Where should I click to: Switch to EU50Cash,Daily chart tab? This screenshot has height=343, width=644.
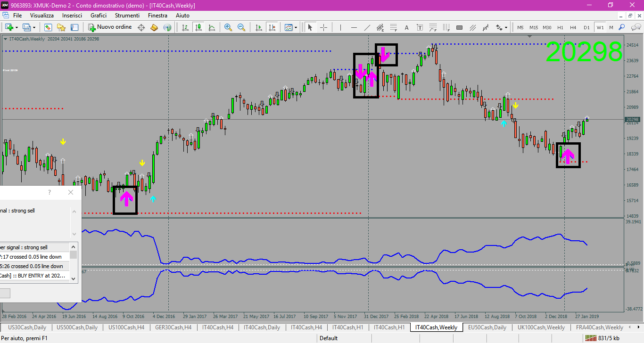487,327
